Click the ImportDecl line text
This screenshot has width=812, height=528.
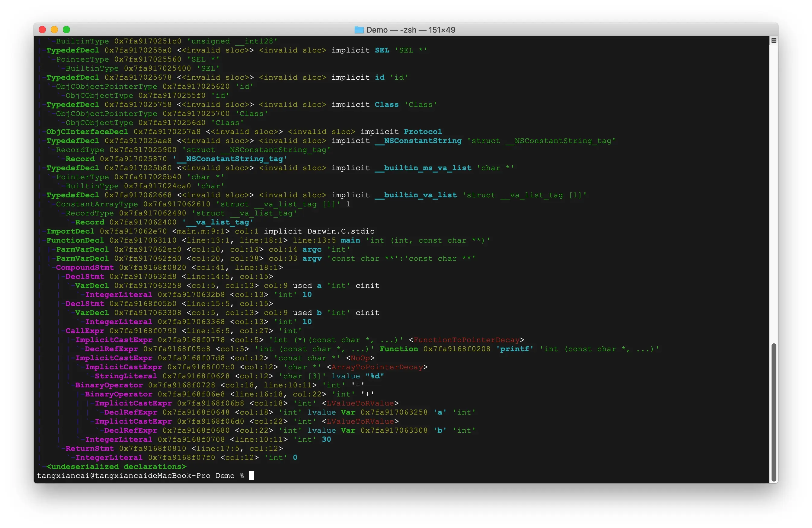coord(70,231)
